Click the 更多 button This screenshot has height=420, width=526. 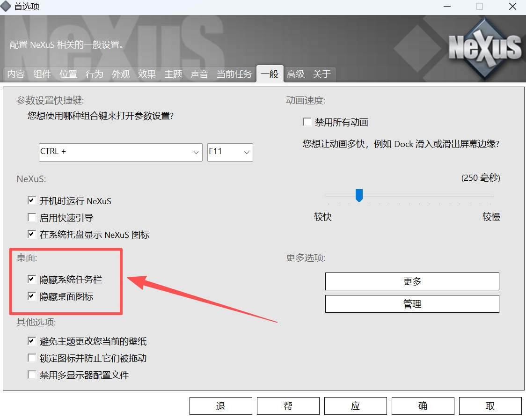[412, 281]
